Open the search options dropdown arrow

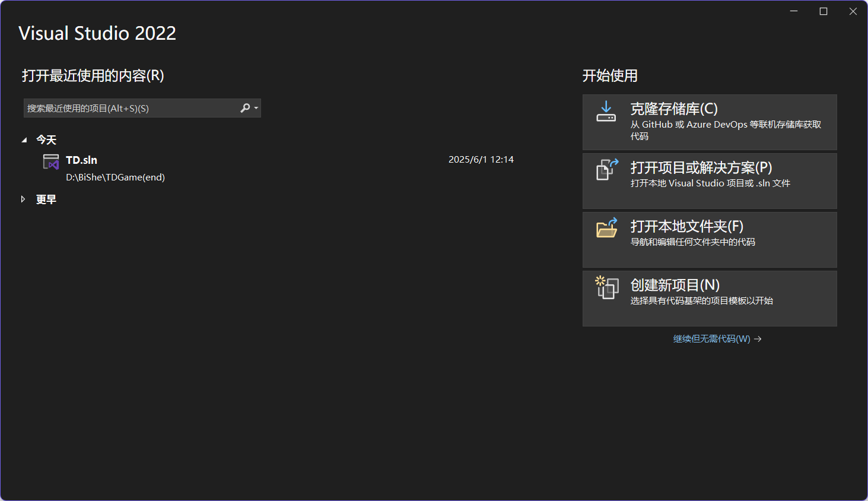(256, 108)
